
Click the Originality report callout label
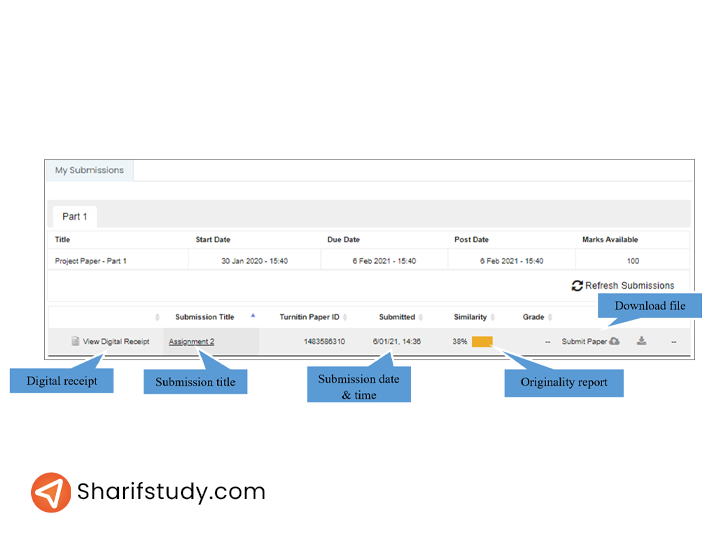click(x=564, y=382)
